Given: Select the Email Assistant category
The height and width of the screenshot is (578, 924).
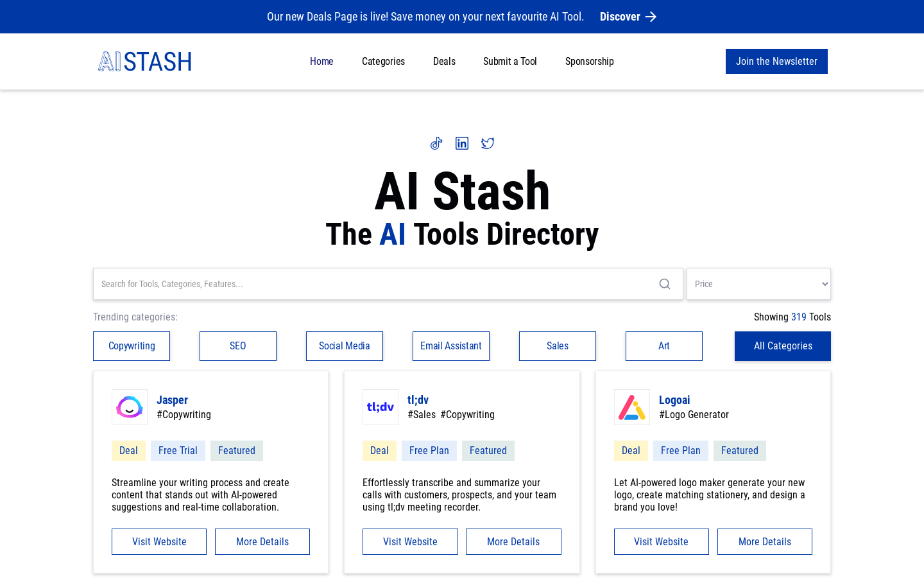Looking at the screenshot, I should 451,346.
